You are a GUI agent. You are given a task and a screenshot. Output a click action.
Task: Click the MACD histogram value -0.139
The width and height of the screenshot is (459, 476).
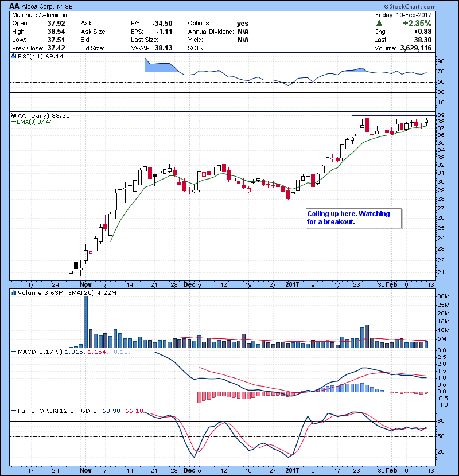pyautogui.click(x=121, y=352)
